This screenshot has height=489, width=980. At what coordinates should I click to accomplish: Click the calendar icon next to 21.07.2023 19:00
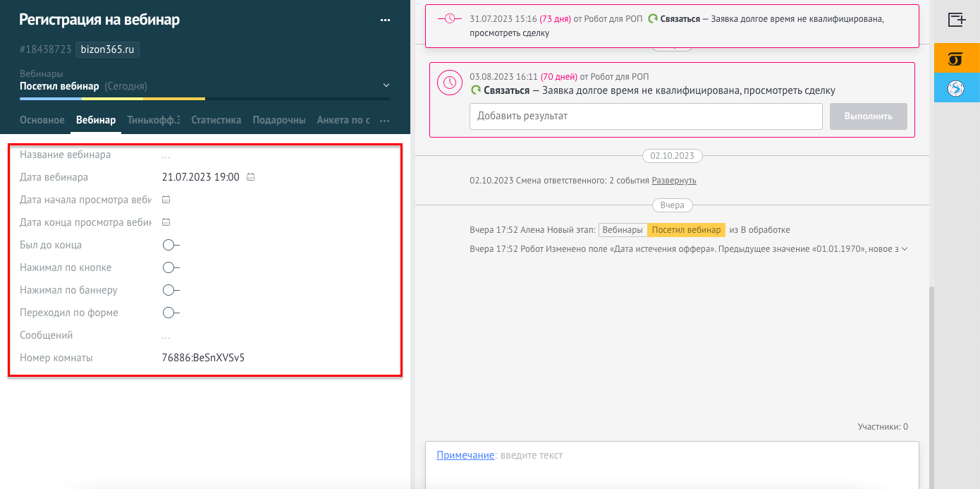(x=250, y=177)
